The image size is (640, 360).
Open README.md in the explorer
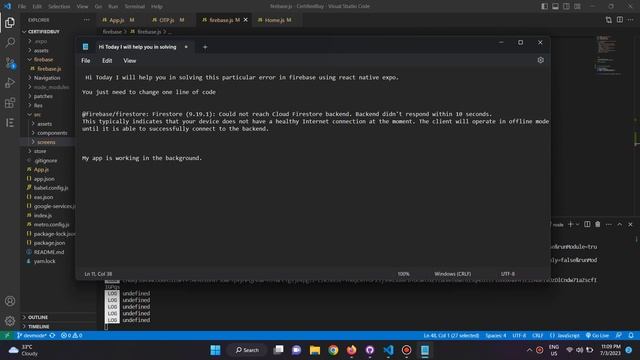49,252
